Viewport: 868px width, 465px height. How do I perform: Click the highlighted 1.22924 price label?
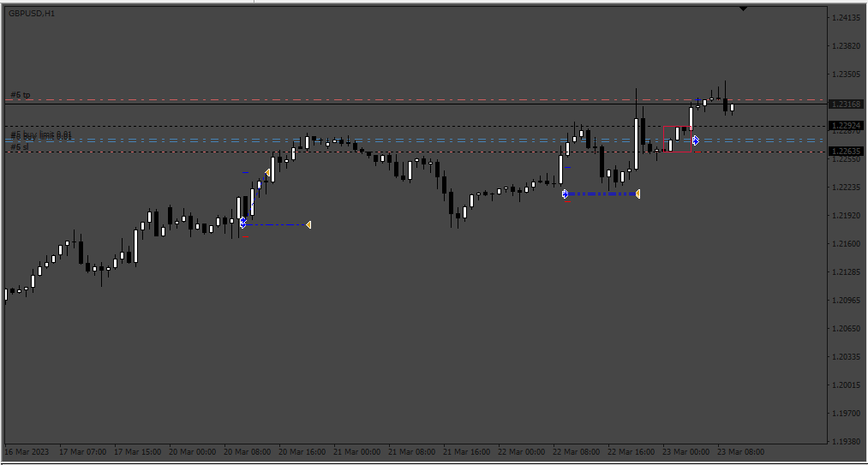[847, 126]
